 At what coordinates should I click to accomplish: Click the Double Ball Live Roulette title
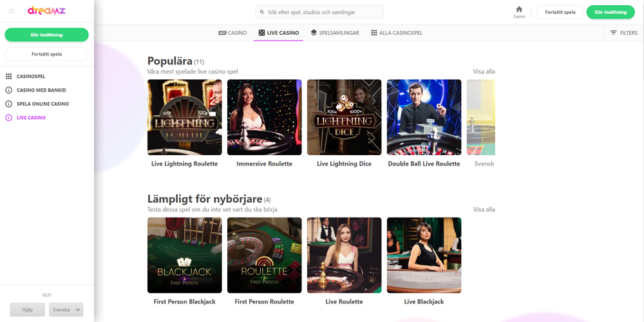(424, 164)
